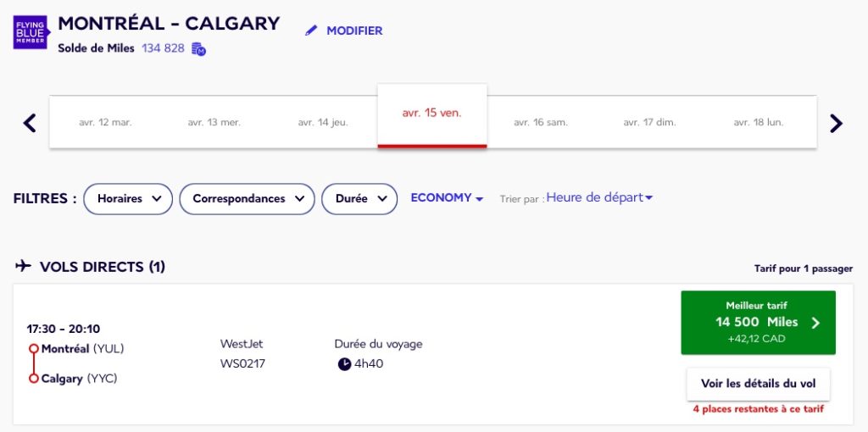Open the ECONOMY cabin class dropdown

[447, 198]
